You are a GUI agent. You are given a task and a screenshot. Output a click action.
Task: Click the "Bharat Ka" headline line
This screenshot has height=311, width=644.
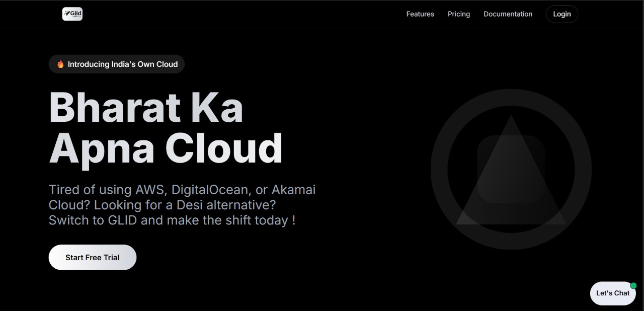coord(146,107)
